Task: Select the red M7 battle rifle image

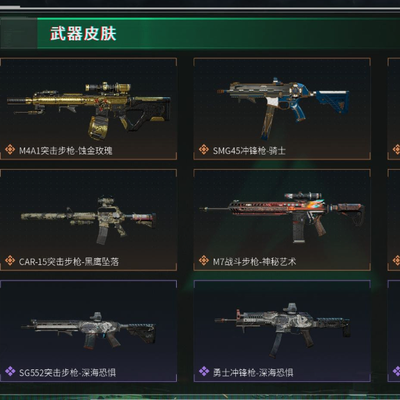Action: click(282, 217)
